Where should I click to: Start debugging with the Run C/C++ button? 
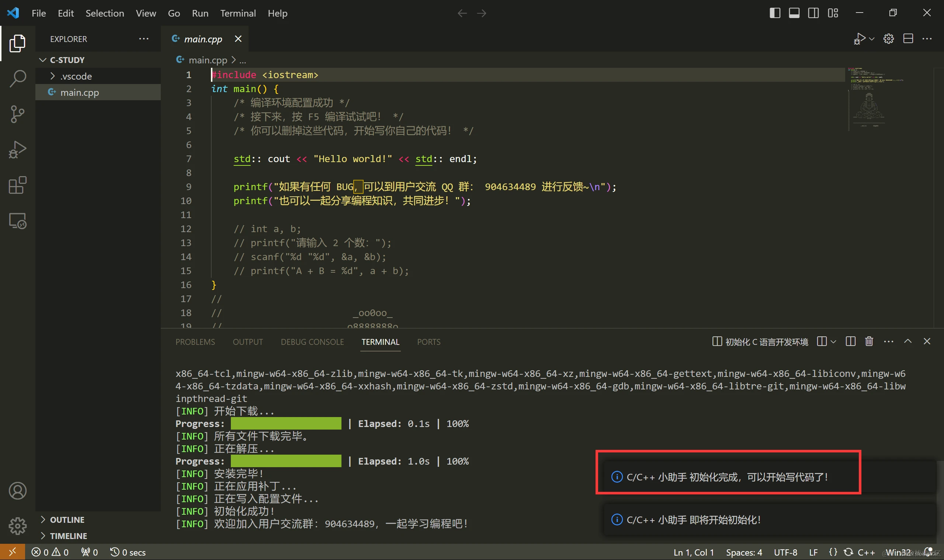861,38
